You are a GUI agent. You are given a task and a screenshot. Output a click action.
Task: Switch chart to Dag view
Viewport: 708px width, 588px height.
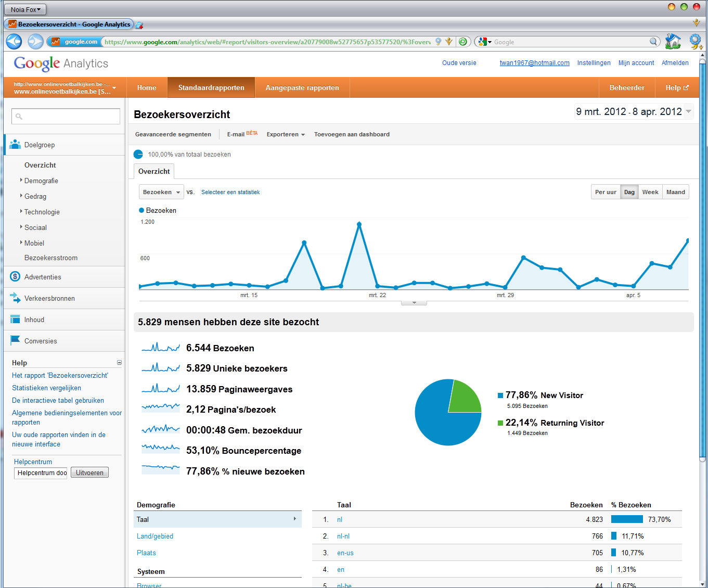pyautogui.click(x=629, y=192)
